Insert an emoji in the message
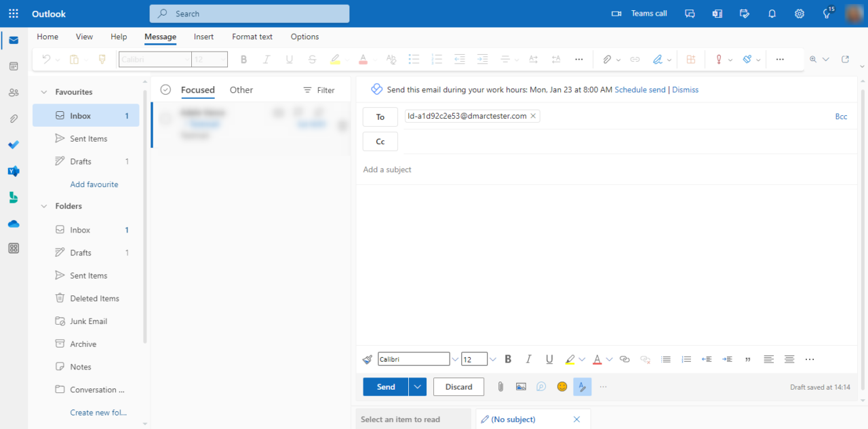The image size is (868, 429). pos(561,386)
